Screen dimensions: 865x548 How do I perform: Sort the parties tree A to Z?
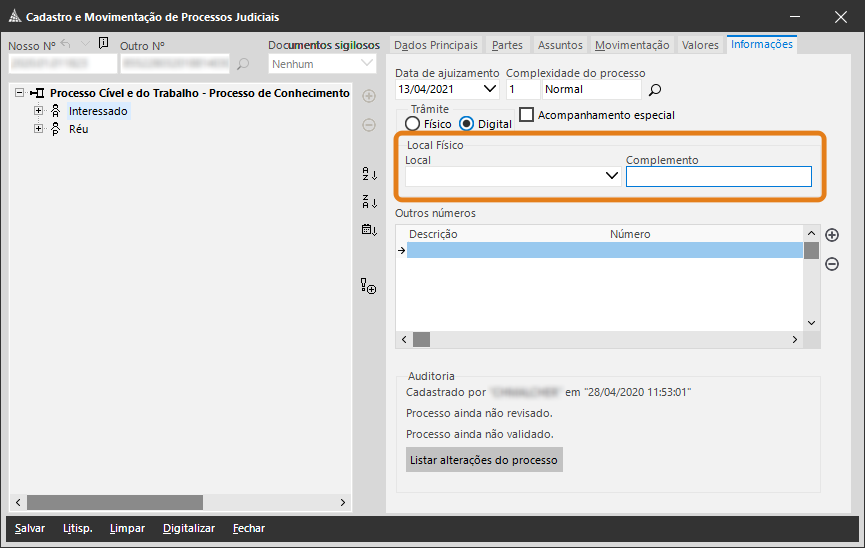click(x=369, y=174)
